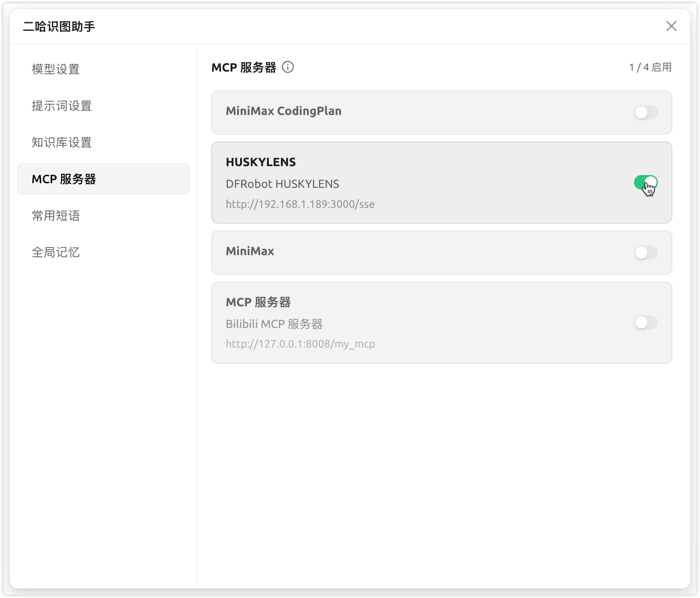Image resolution: width=700 pixels, height=598 pixels.
Task: Click the HUSKYLENS sse URL text
Action: (x=300, y=204)
